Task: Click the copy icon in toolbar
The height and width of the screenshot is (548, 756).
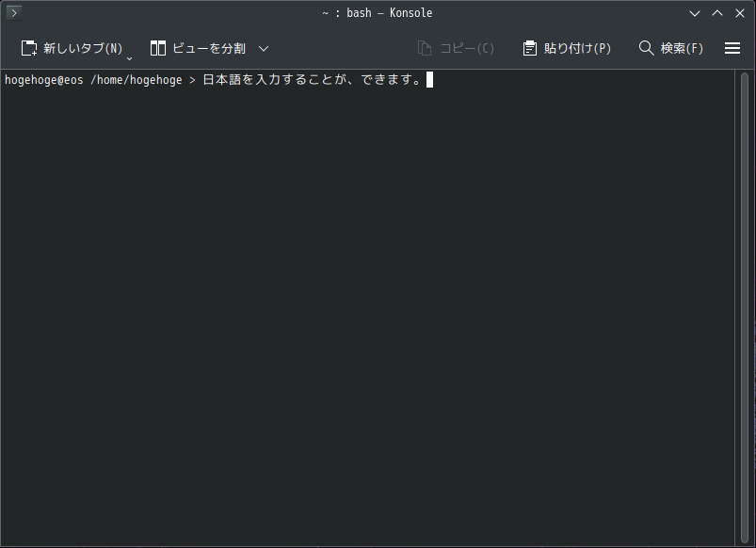Action: [425, 48]
